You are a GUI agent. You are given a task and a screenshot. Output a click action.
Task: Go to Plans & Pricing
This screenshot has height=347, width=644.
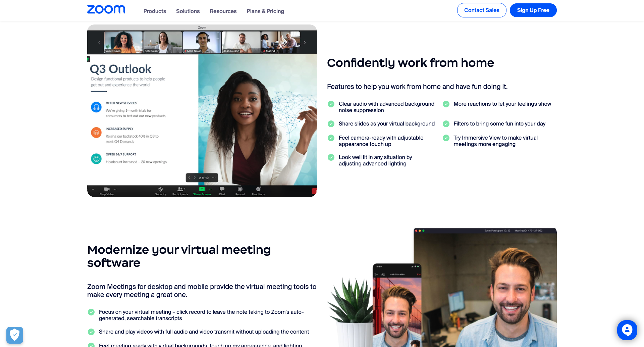pyautogui.click(x=265, y=11)
